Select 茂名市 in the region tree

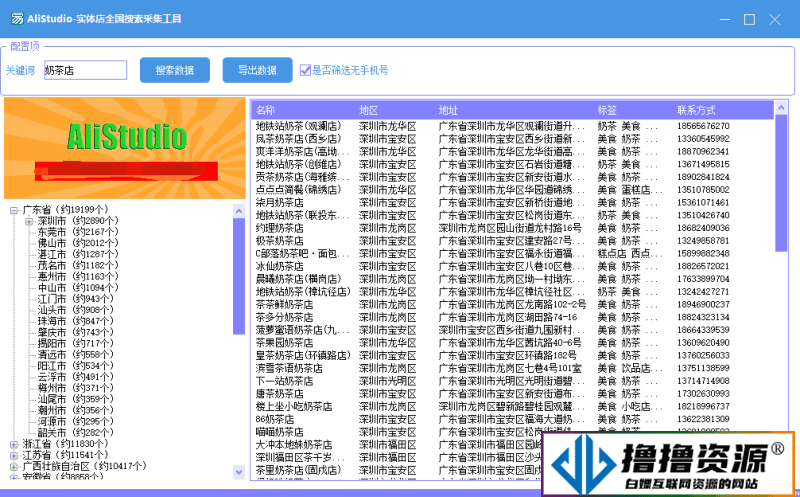click(x=78, y=265)
